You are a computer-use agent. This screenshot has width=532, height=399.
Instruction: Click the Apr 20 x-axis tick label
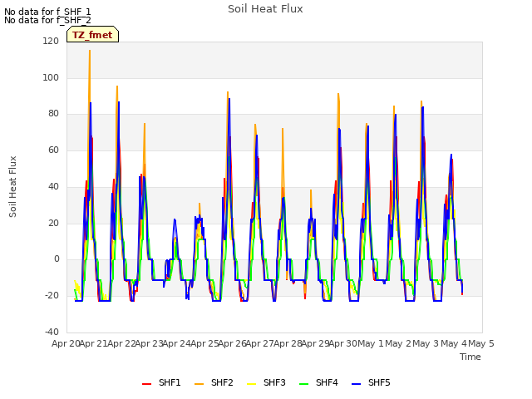point(66,343)
